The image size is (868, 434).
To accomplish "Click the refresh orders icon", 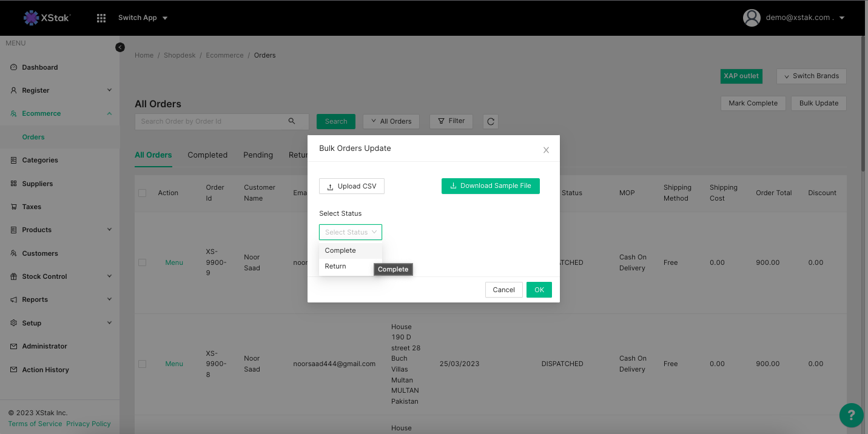I will point(491,121).
